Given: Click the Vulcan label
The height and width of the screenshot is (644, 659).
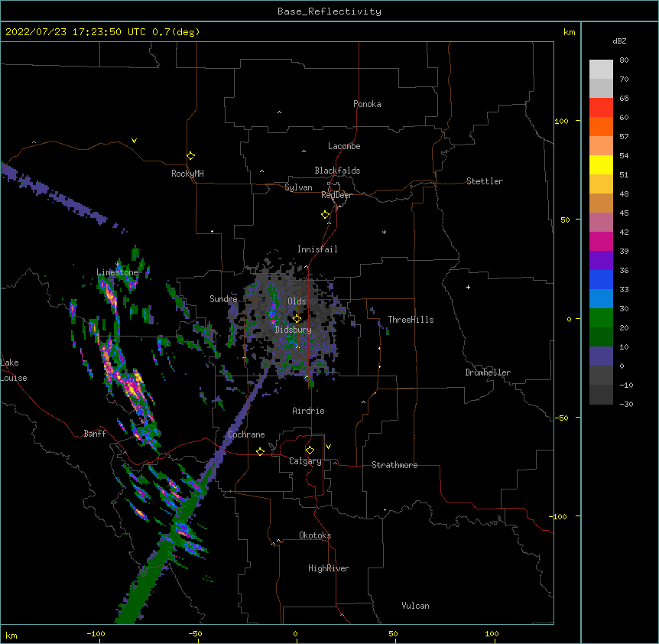Looking at the screenshot, I should (x=415, y=606).
